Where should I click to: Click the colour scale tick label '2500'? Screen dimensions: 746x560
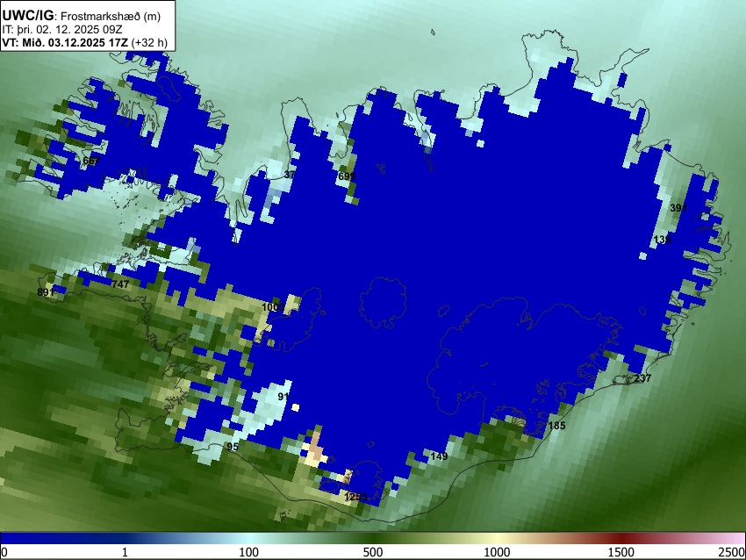732,552
